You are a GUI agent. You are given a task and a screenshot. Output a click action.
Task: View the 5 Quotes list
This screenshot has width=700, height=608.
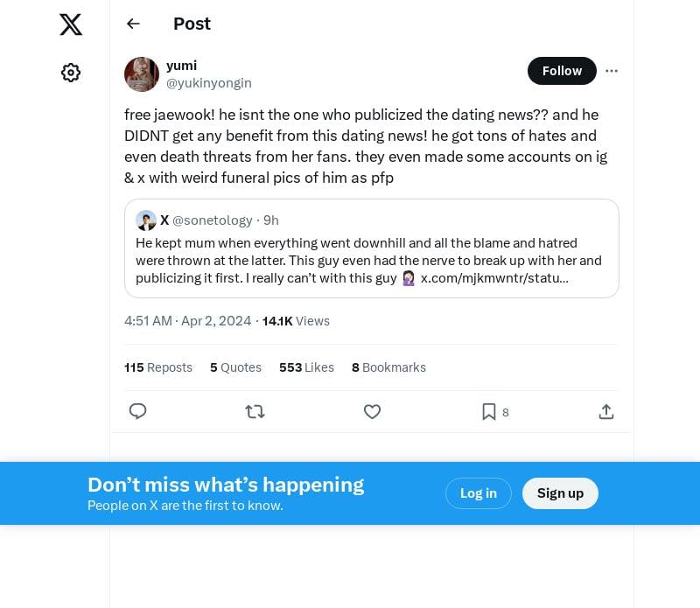235,367
